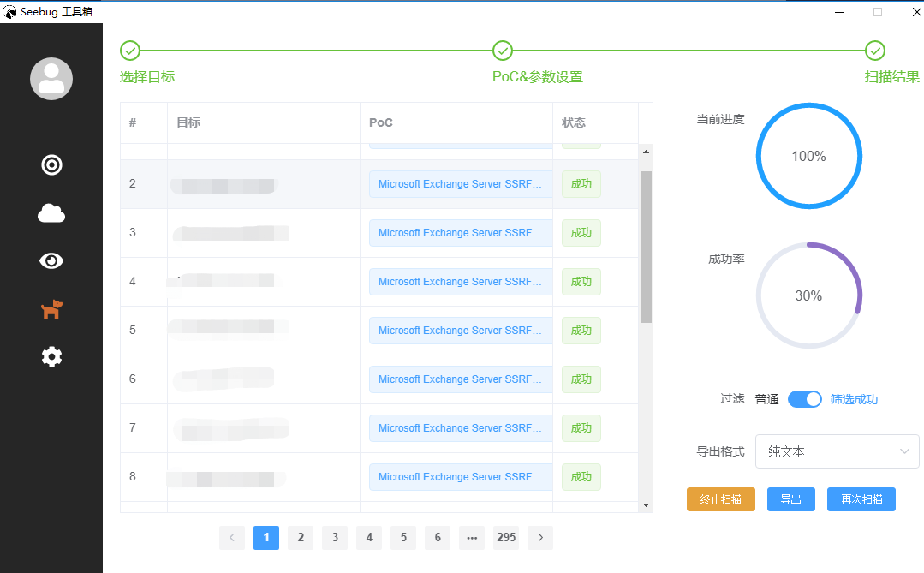Click the 再次扫描 button
Image resolution: width=924 pixels, height=573 pixels.
coord(861,499)
